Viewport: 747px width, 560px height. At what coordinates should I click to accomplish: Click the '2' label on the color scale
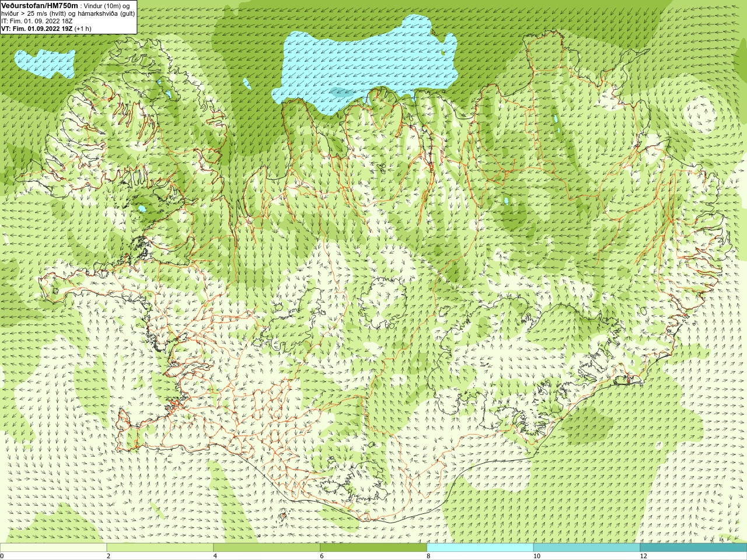(109, 556)
